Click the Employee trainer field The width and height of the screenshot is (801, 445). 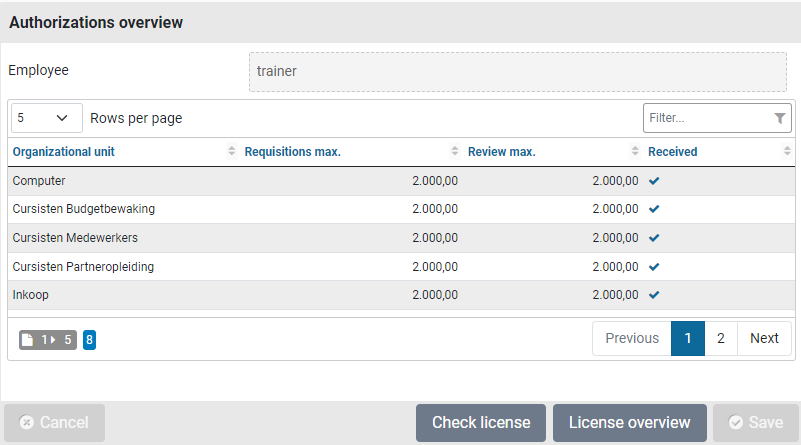pos(518,72)
